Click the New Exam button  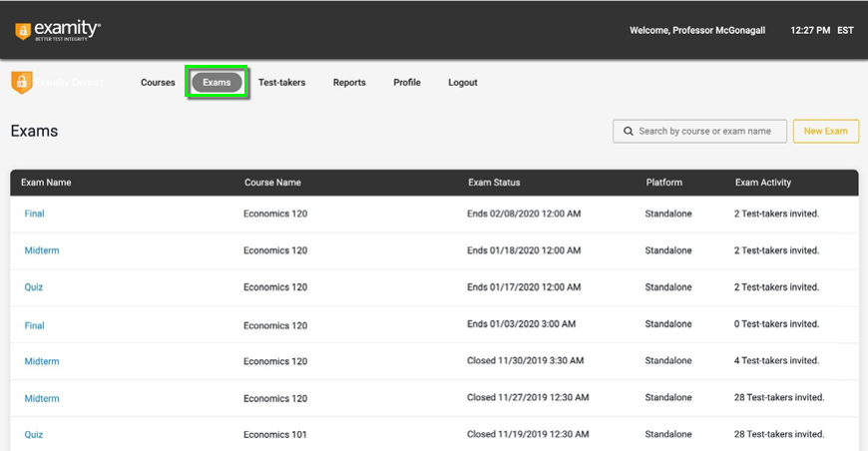point(825,132)
